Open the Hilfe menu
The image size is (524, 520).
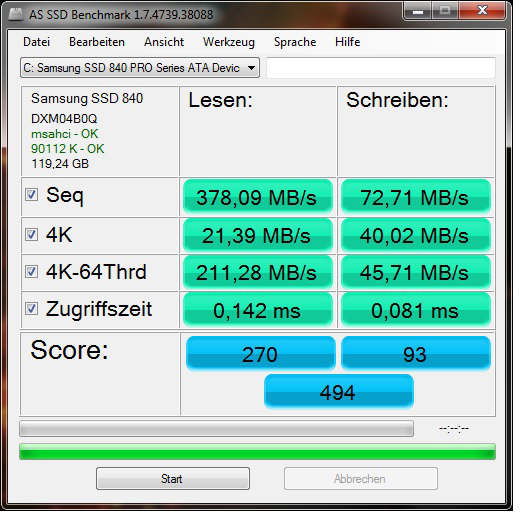click(x=348, y=42)
